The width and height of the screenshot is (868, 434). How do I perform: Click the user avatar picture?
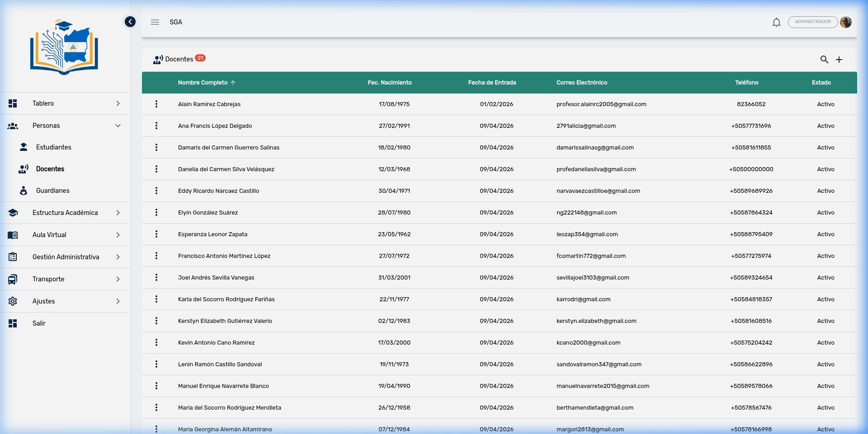[846, 22]
